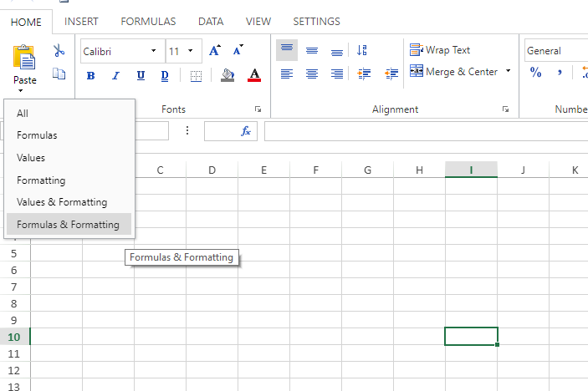Image resolution: width=588 pixels, height=391 pixels.
Task: Apply comma style number format
Action: click(x=560, y=72)
